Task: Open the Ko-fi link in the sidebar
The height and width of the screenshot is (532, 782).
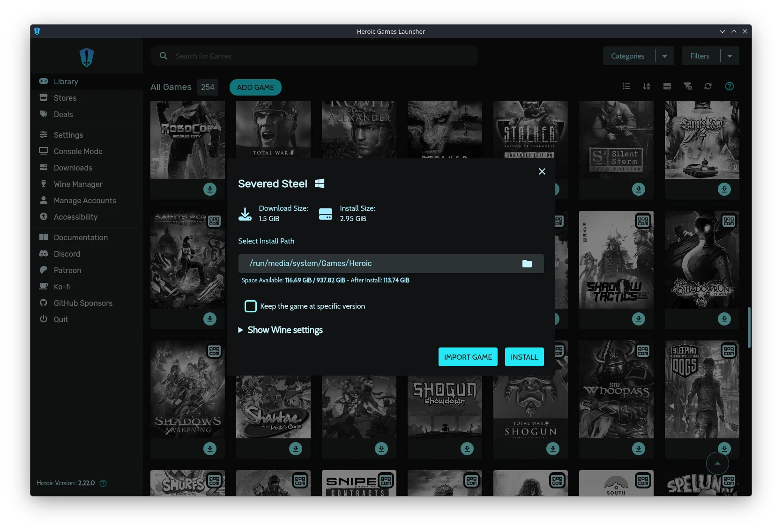Action: [x=87, y=287]
